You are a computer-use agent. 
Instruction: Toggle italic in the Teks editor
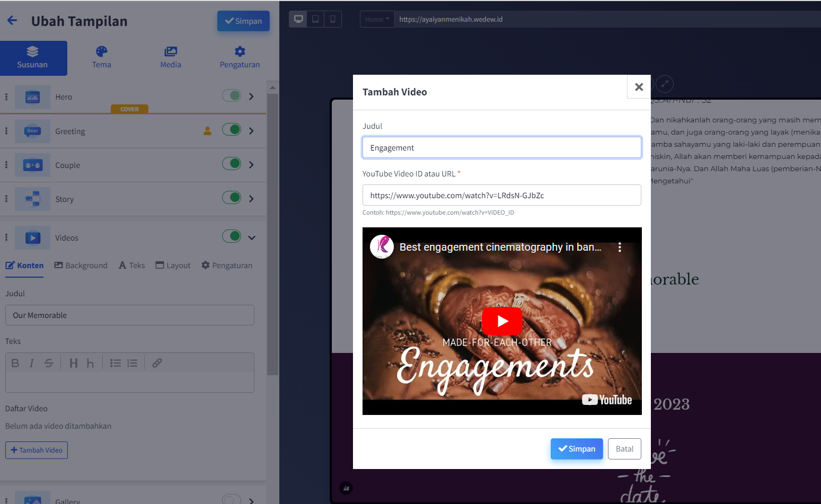point(32,363)
